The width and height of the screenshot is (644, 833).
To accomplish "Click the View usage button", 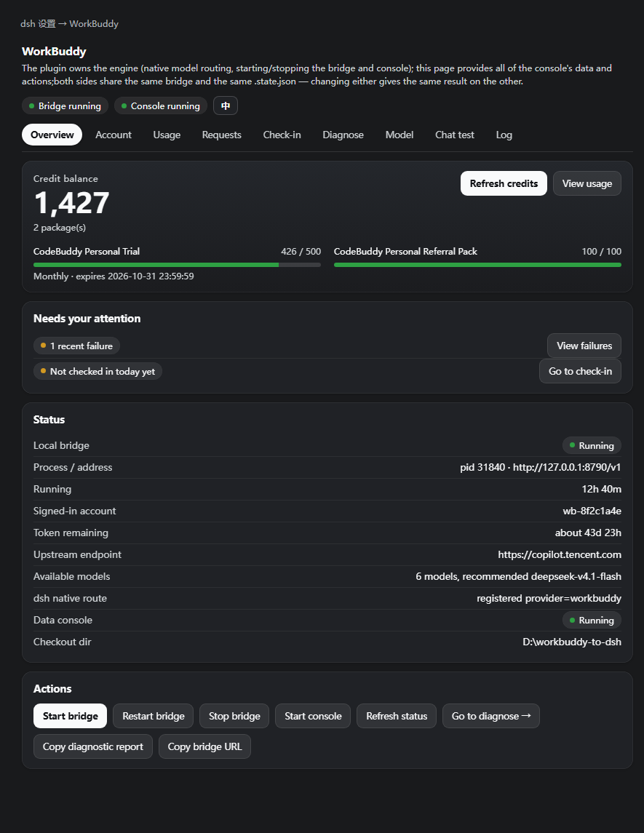I will pyautogui.click(x=587, y=183).
